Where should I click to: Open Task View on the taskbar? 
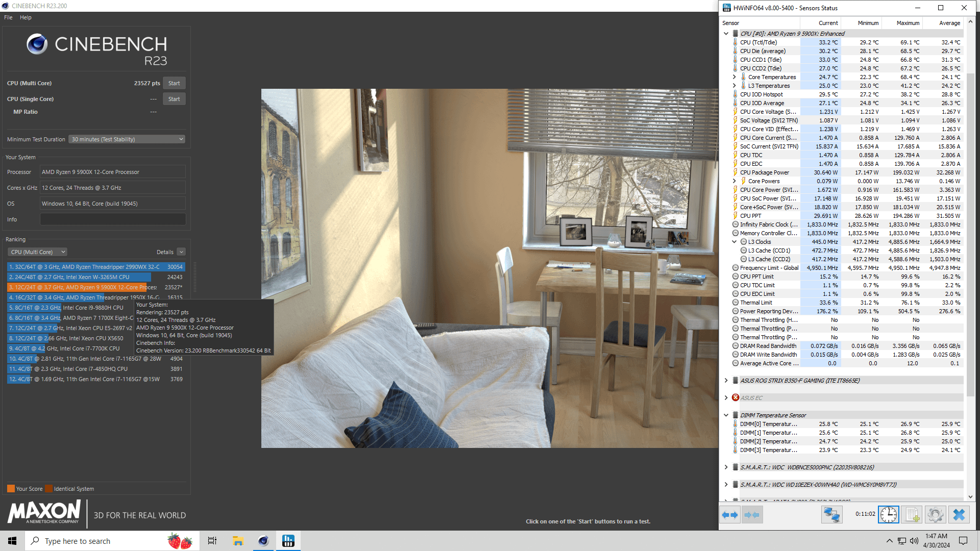(212, 541)
